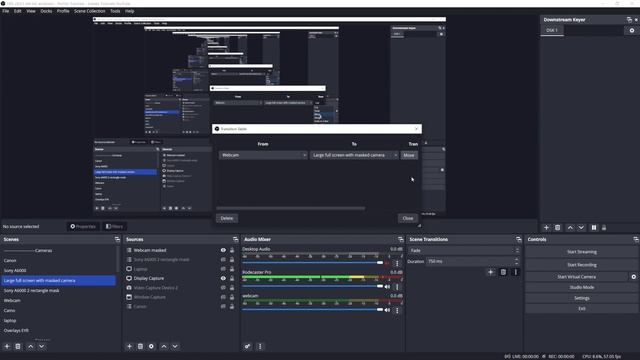Open the Move transition dropdown
The image size is (640, 360).
point(409,156)
